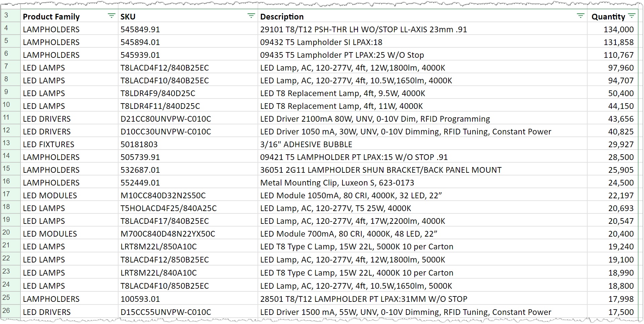Screen dimensions: 644x324
Task: Select SKU cell 545849.91
Action: (x=140, y=30)
